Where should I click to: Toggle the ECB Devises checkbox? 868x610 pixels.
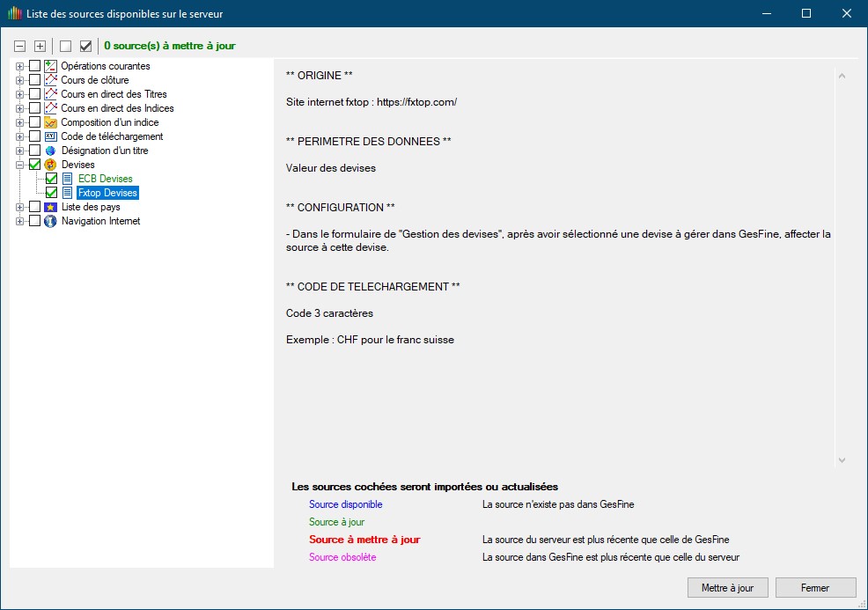click(x=52, y=179)
